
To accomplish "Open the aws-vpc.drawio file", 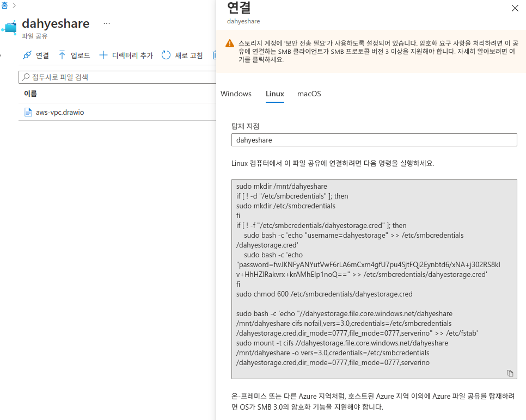I will [x=60, y=112].
